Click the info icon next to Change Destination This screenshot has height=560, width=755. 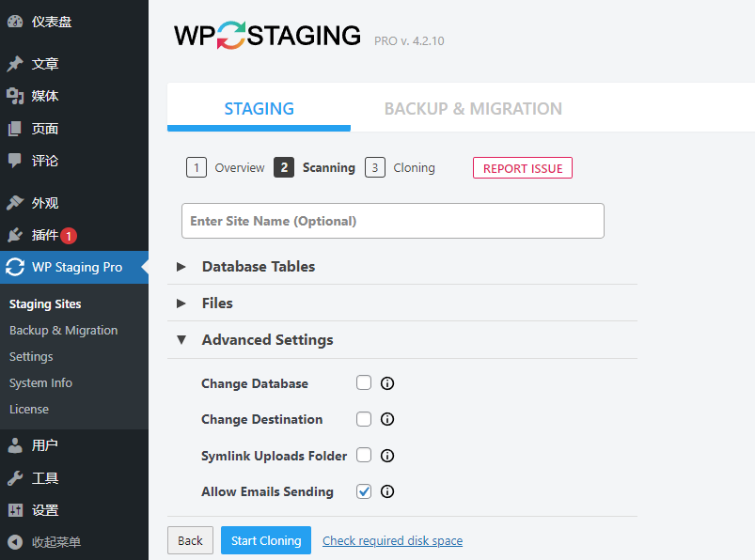[x=387, y=419]
